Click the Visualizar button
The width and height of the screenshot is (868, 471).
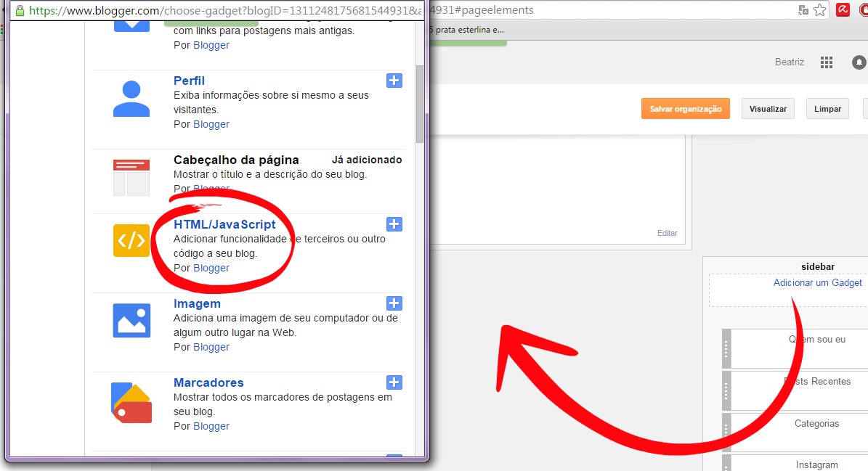(x=768, y=108)
